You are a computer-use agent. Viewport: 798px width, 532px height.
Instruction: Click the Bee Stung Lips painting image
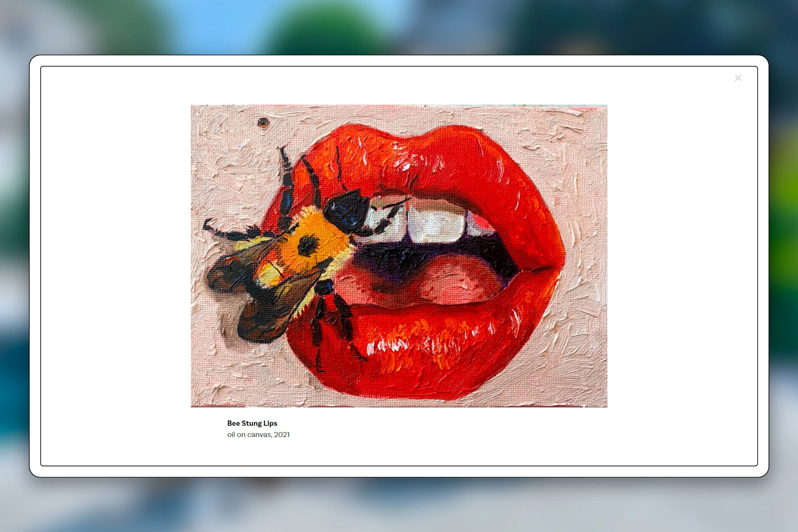399,256
